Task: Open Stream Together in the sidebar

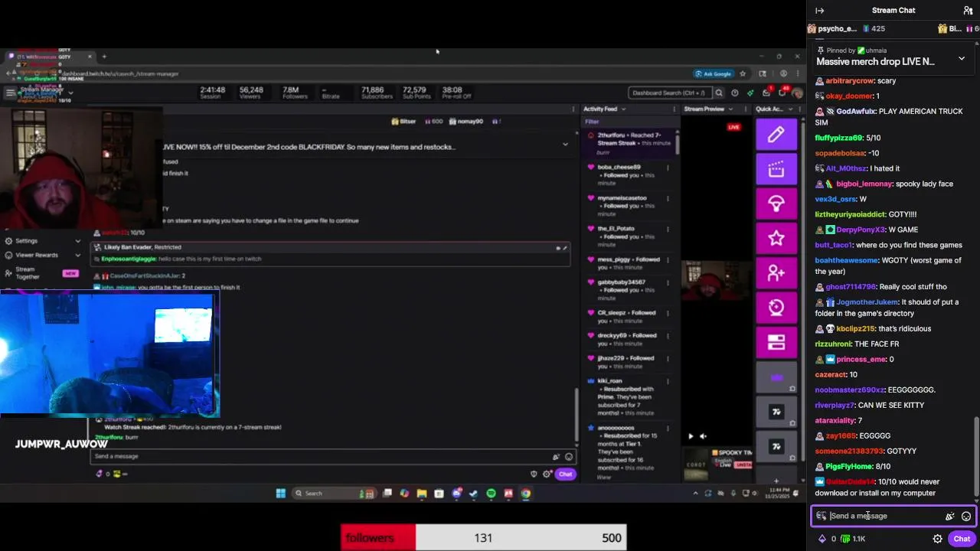Action: click(x=42, y=272)
